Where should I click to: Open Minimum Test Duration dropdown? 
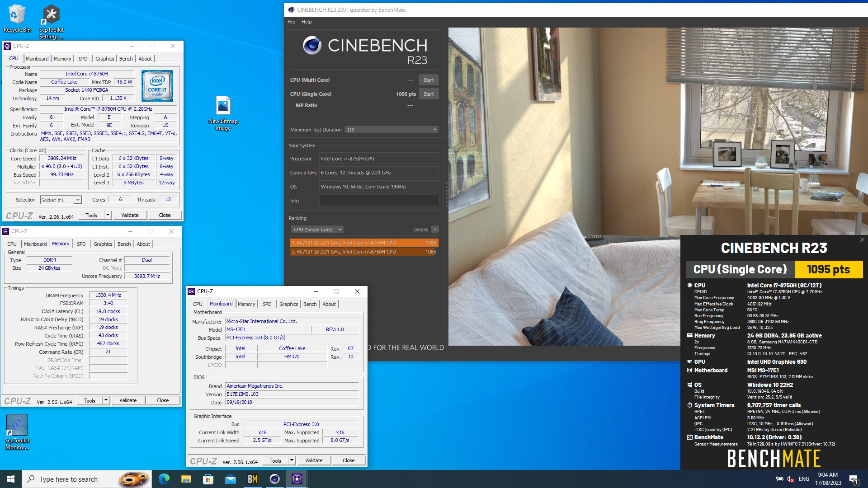point(392,130)
